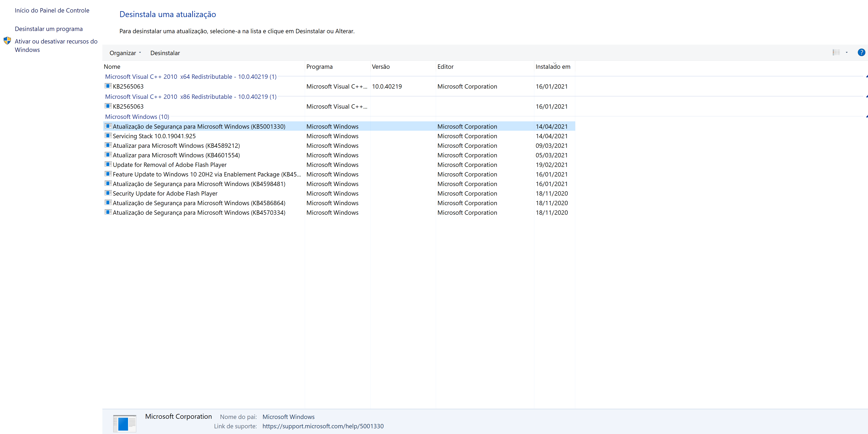This screenshot has height=434, width=868.
Task: Click icon of Security Update for Adobe Flash Player
Action: coord(108,193)
